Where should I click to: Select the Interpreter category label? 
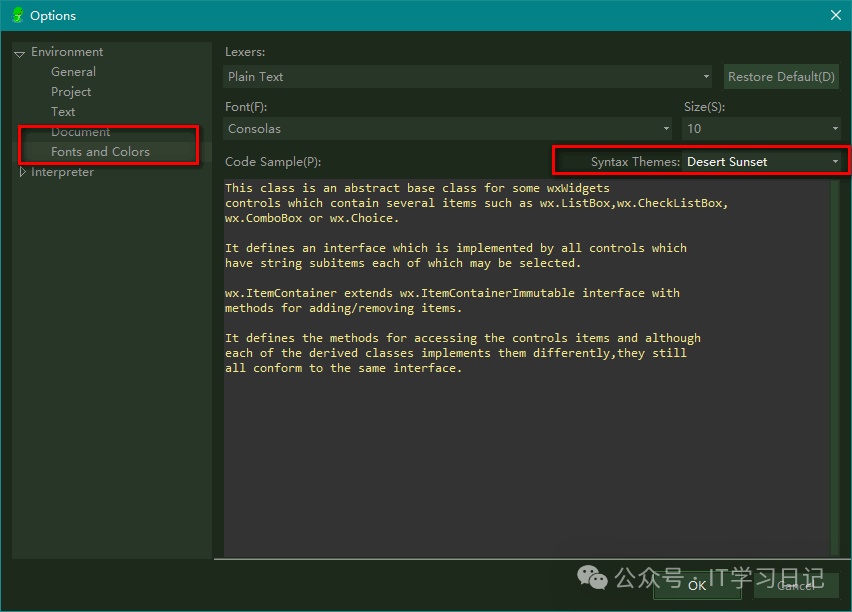62,172
